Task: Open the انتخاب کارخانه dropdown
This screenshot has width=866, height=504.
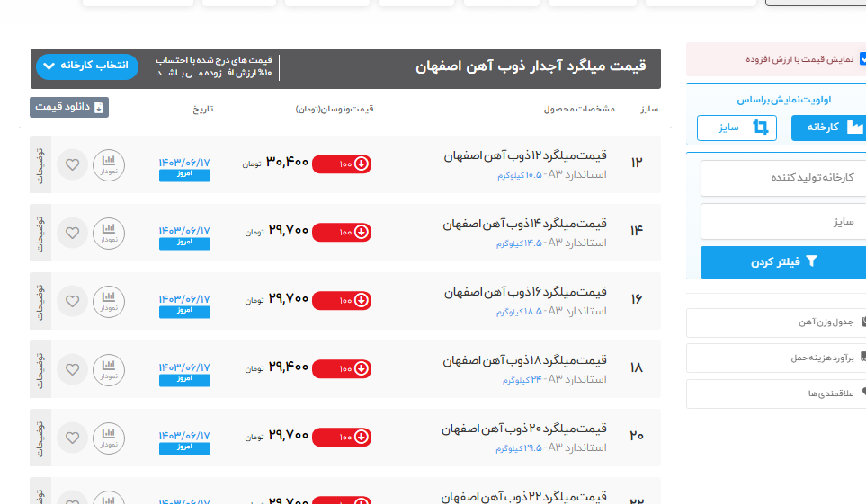Action: [87, 66]
